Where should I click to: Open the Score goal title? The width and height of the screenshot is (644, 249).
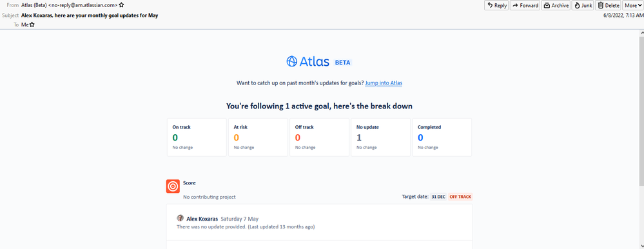pos(190,183)
